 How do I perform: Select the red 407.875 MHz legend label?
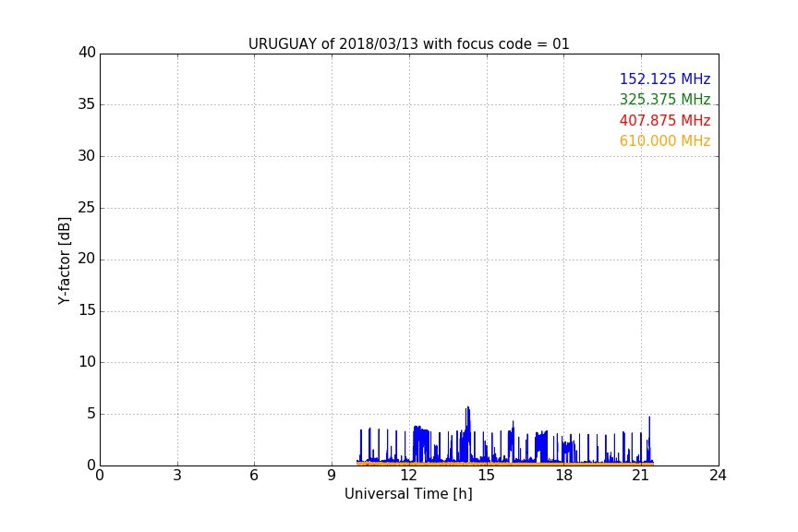coord(665,121)
